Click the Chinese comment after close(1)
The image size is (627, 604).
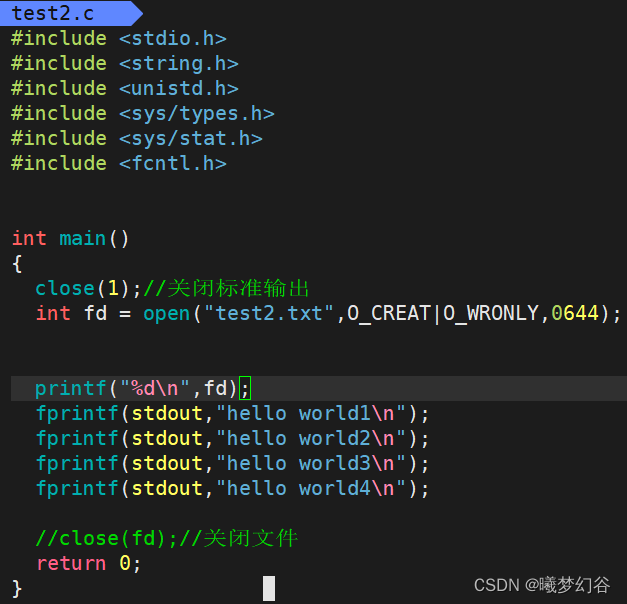[226, 289]
